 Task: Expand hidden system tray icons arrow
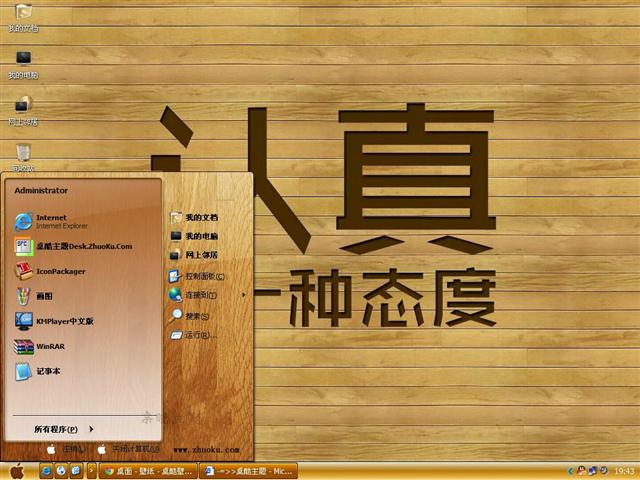pos(571,471)
